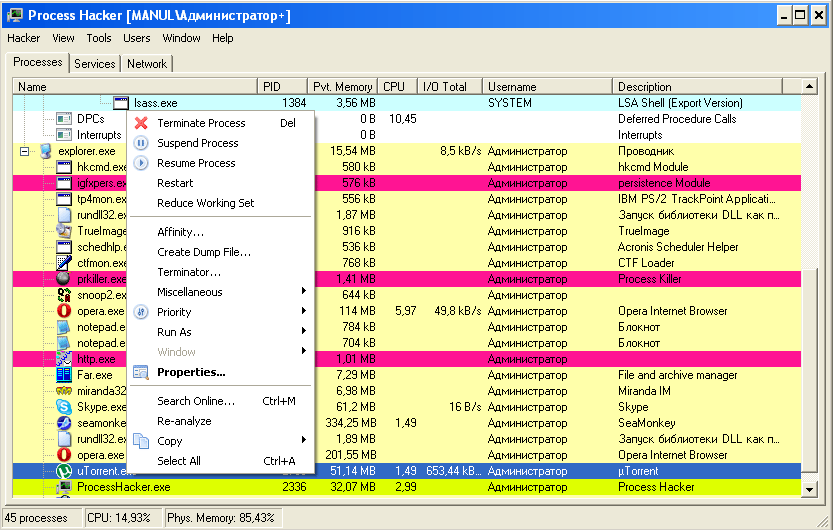833x530 pixels.
Task: Click the Process Hacker title bar icon
Action: coord(14,15)
